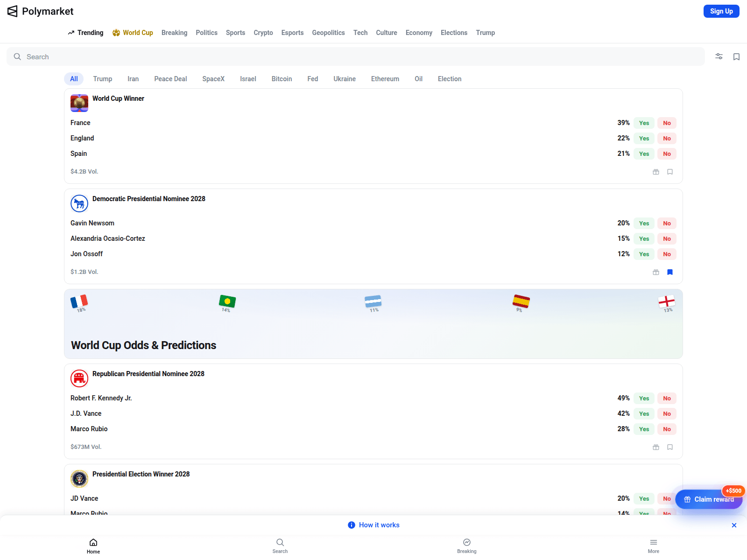Buy Yes on Robert F. Kennedy Jr.
This screenshot has height=560, width=747.
point(644,399)
